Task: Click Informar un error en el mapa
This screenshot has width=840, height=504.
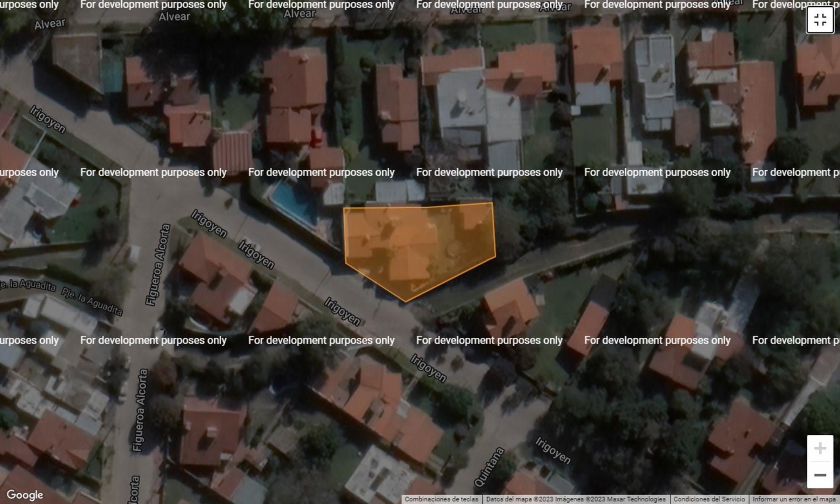Action: pyautogui.click(x=794, y=499)
